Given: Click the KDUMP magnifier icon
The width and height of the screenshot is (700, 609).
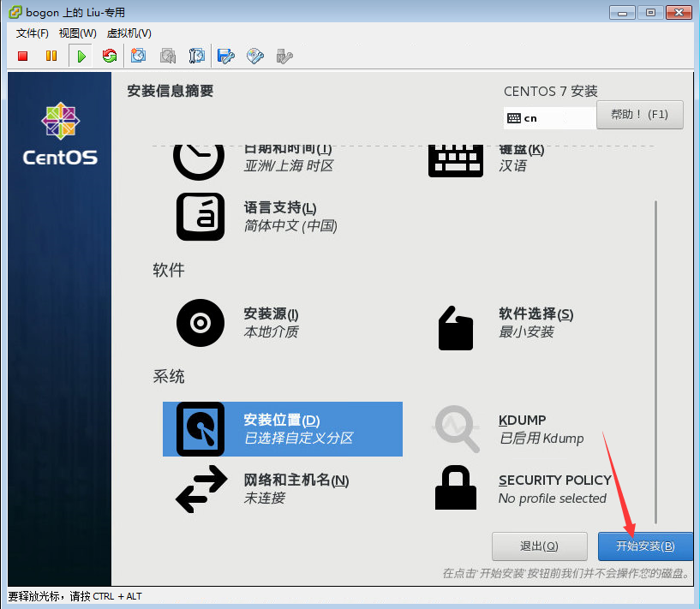Looking at the screenshot, I should [457, 428].
